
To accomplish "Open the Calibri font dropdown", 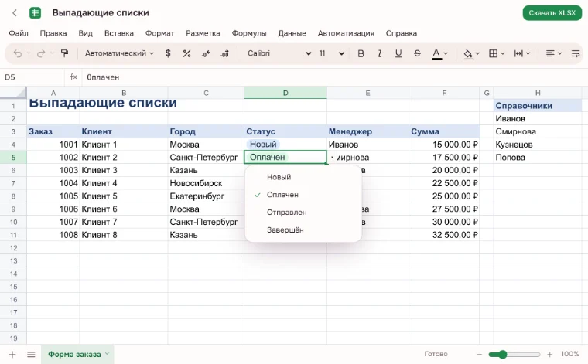I will pos(279,53).
